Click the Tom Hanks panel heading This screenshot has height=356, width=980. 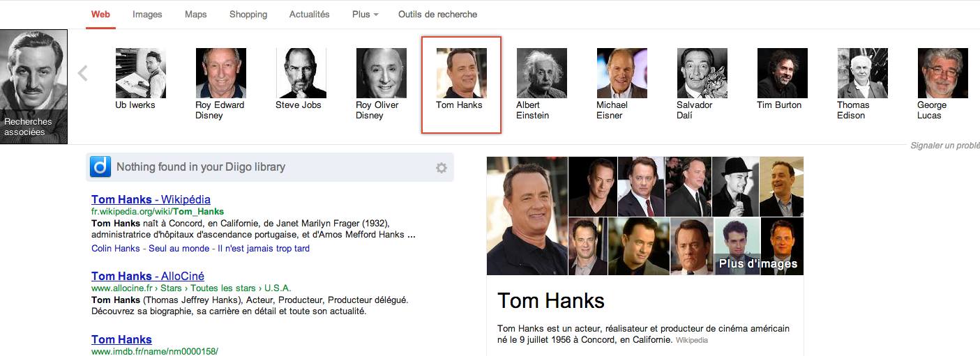(x=551, y=301)
